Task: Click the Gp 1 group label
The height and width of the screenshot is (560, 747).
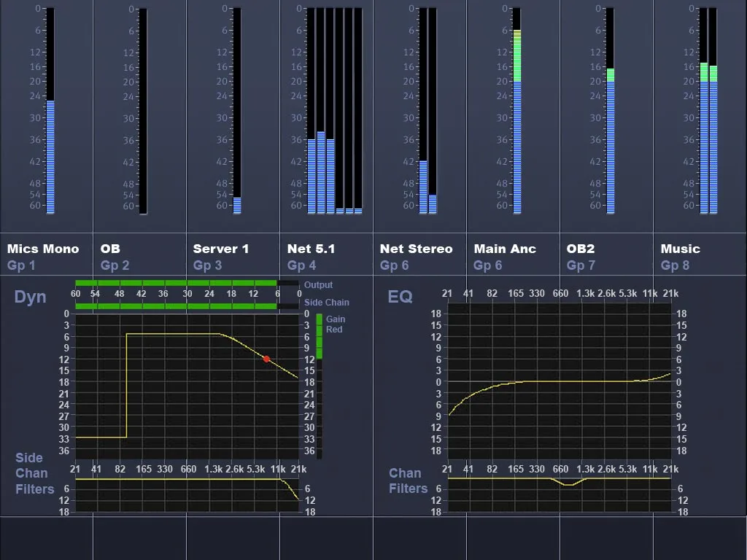Action: (x=21, y=265)
